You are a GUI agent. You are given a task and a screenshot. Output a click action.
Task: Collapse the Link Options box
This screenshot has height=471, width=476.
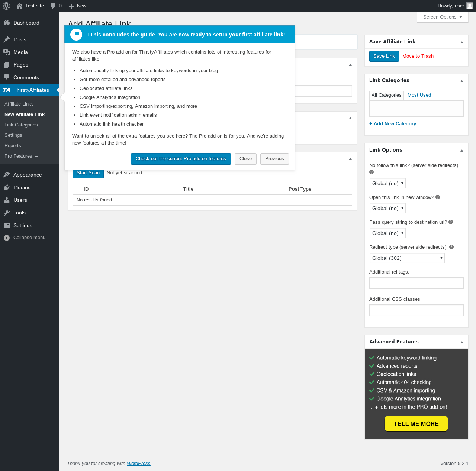(x=462, y=151)
